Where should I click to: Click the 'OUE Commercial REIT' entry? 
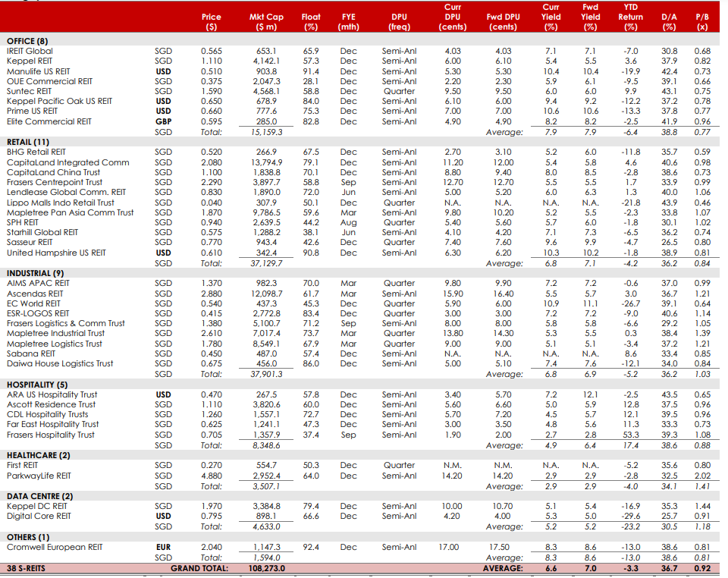(49, 81)
